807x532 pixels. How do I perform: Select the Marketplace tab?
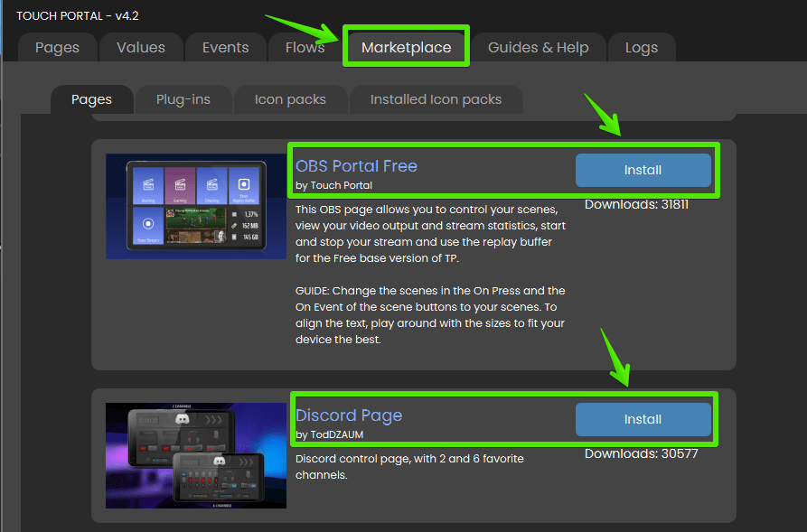tap(406, 47)
